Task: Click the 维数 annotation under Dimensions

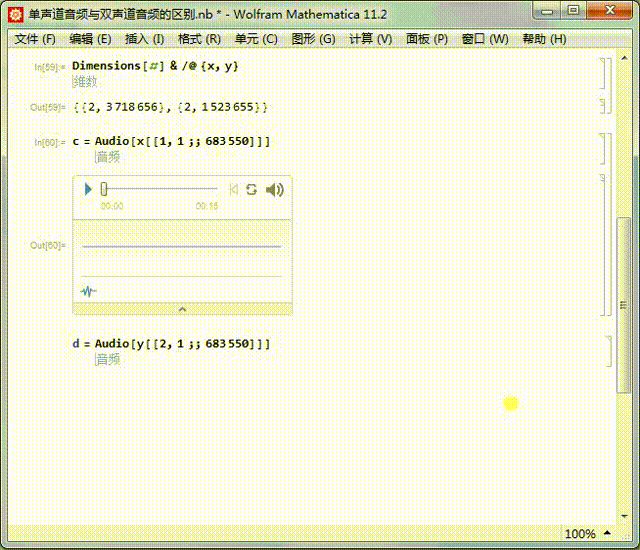Action: (x=85, y=82)
